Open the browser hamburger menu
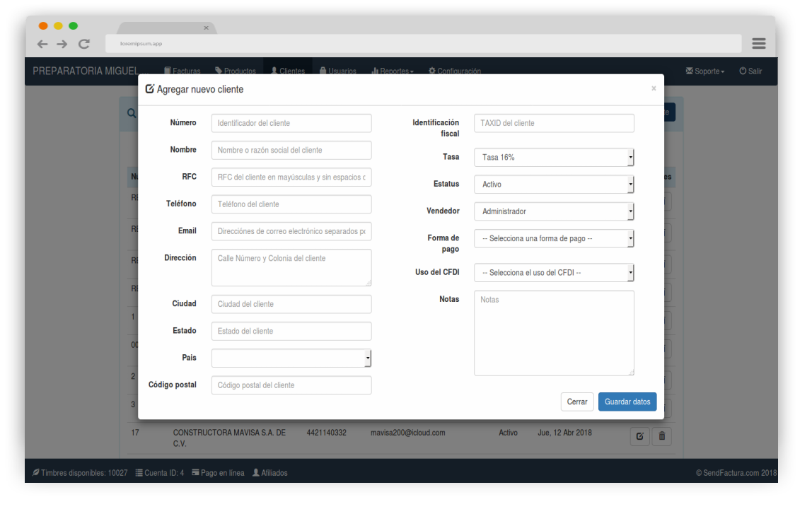Image resolution: width=812 pixels, height=509 pixels. (x=758, y=44)
